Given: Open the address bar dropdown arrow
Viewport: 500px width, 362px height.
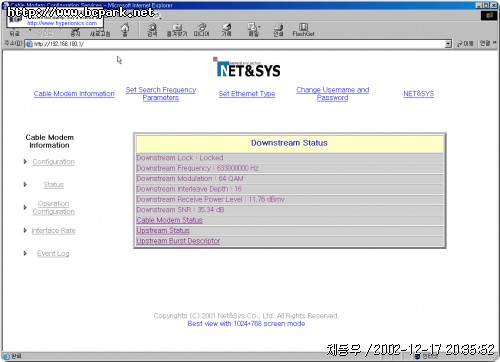Looking at the screenshot, I should pyautogui.click(x=448, y=44).
